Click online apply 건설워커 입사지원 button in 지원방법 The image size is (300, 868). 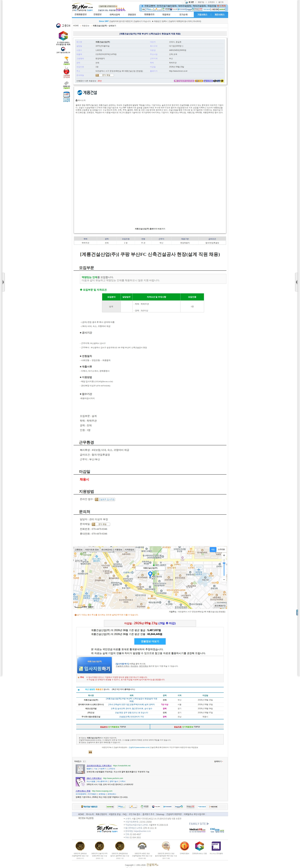point(105,499)
